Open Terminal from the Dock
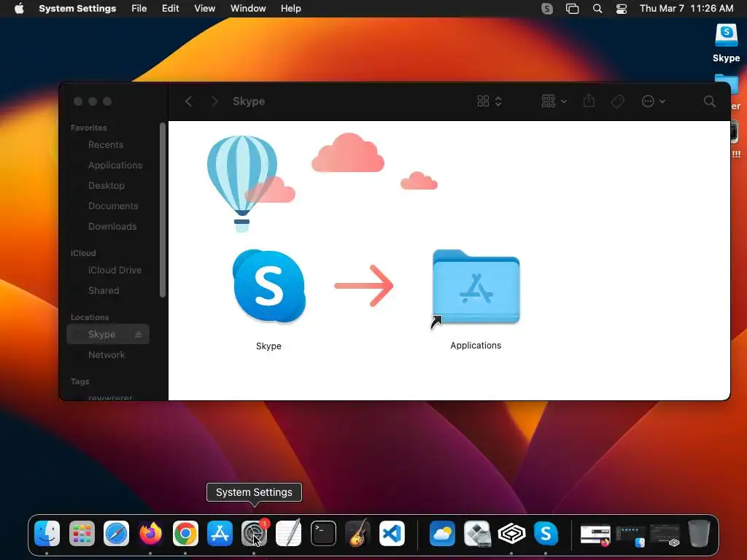 click(x=323, y=533)
